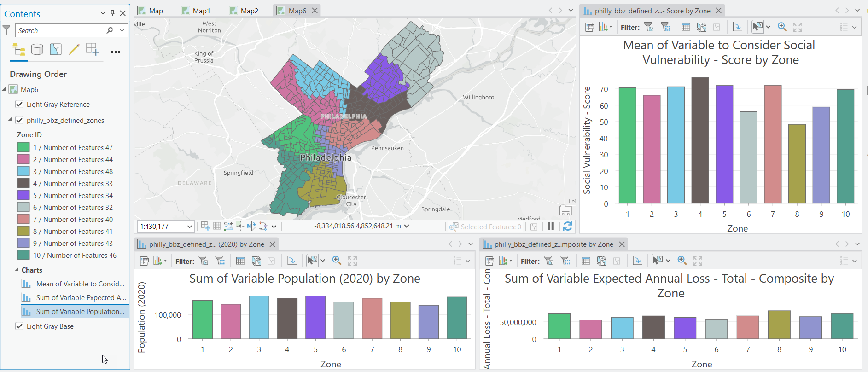Select Zone 8 bar in Composite by Zone chart
868x372 pixels.
click(779, 325)
